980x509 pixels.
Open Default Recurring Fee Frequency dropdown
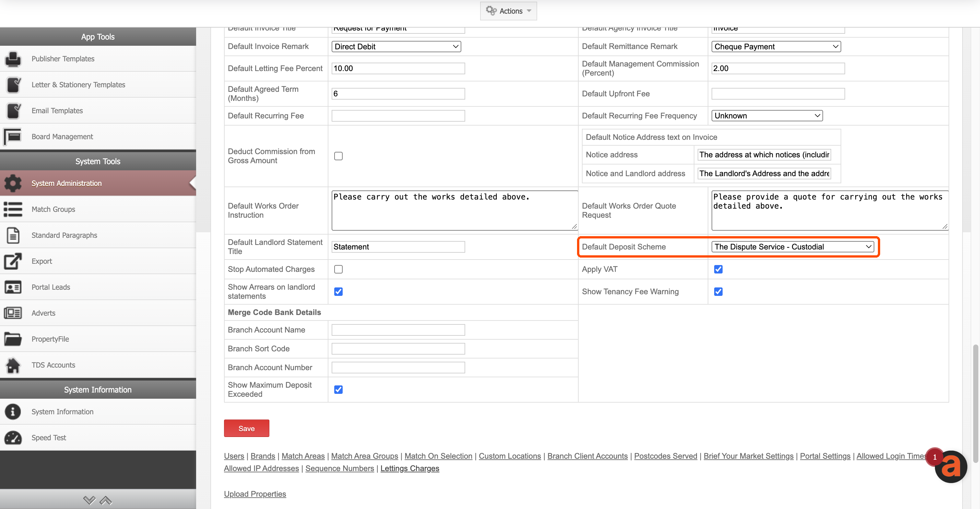point(767,116)
